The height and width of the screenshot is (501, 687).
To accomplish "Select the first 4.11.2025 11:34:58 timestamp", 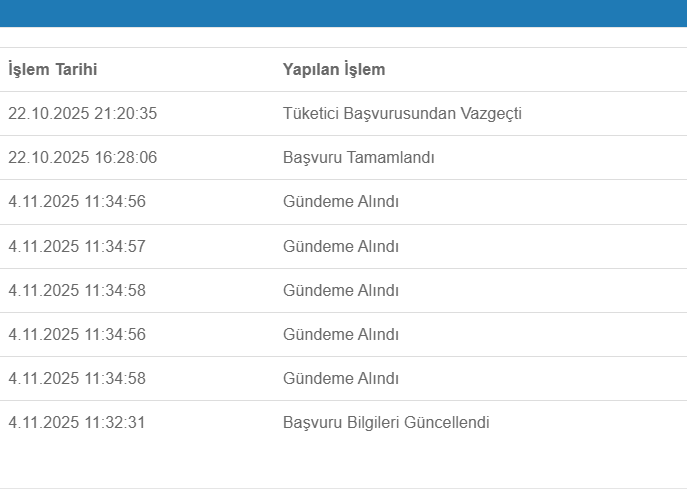I will [x=77, y=290].
